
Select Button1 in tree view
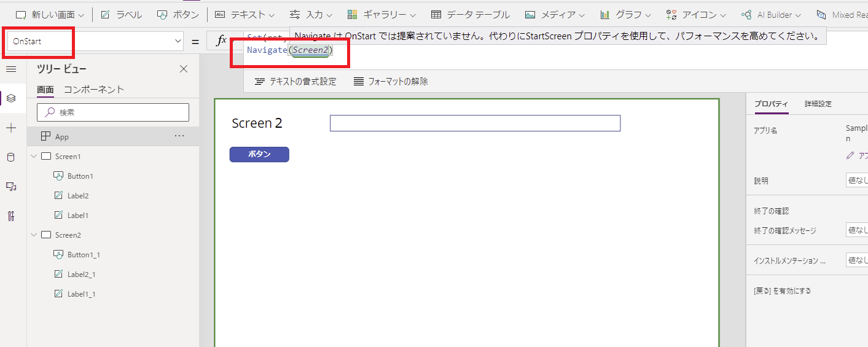80,176
